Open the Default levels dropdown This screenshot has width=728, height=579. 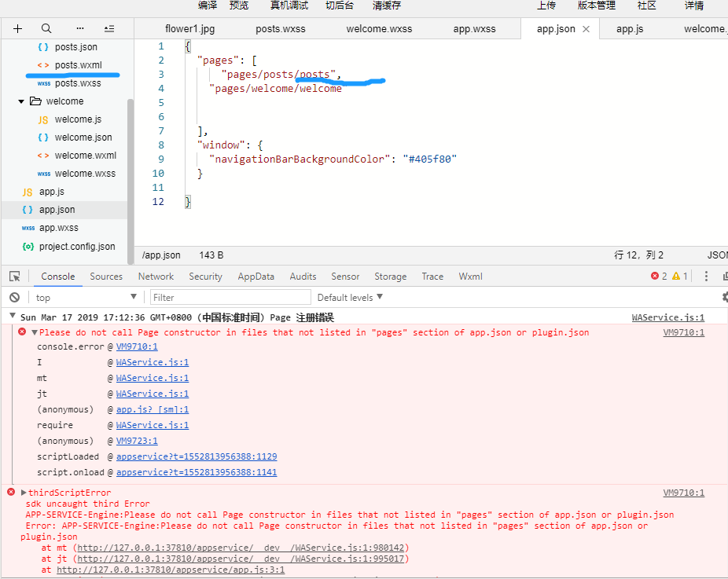[350, 298]
